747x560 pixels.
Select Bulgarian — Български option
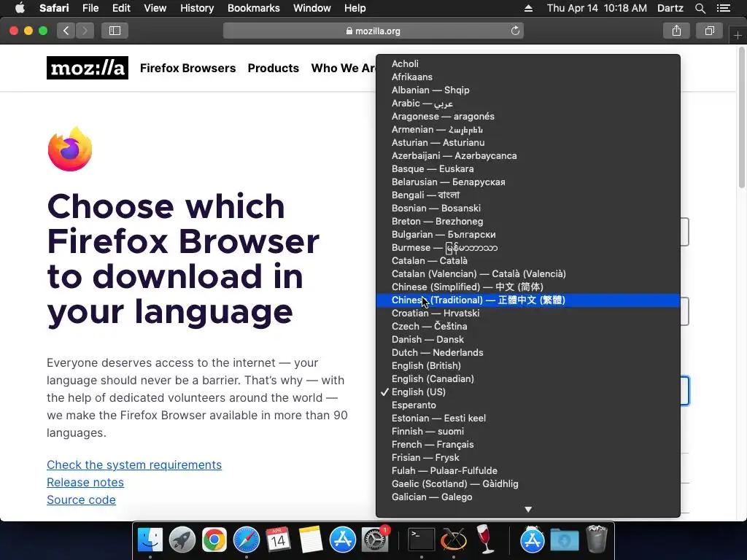point(528,234)
